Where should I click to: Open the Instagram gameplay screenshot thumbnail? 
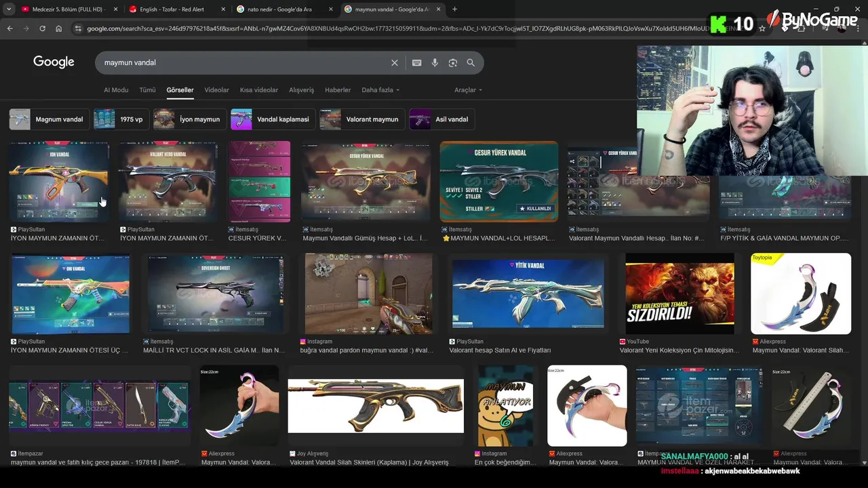pos(369,294)
